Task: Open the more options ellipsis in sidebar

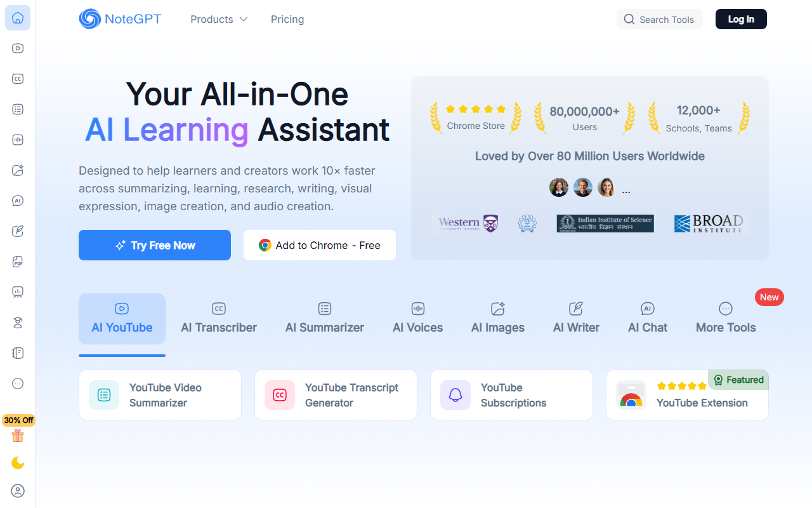Action: (18, 384)
